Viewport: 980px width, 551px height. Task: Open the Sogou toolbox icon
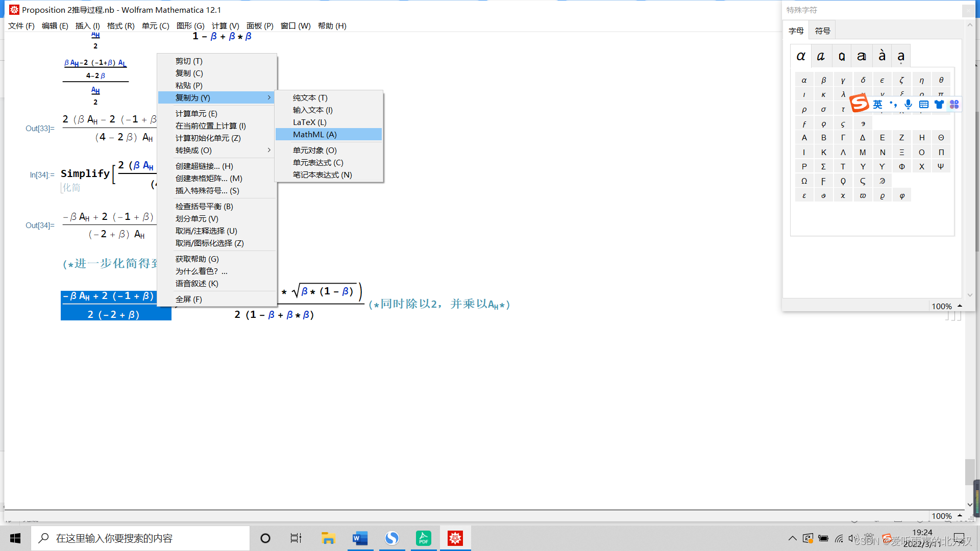(954, 105)
